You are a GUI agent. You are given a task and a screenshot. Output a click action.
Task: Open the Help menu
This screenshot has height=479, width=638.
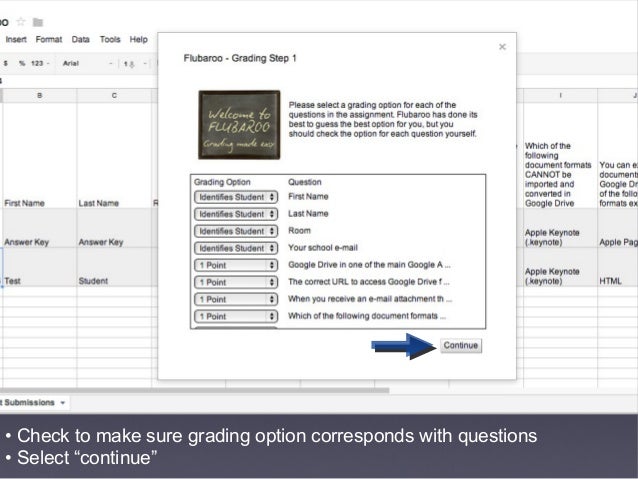(138, 39)
